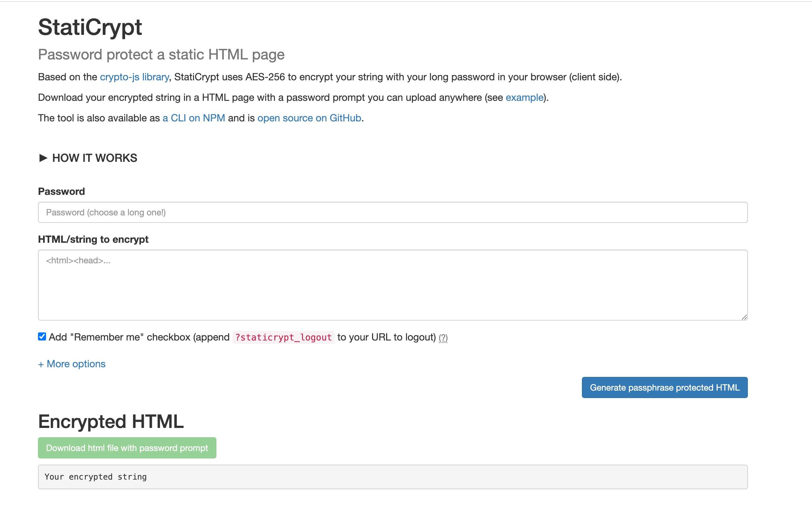Expand '+ More options'
Image resolution: width=812 pixels, height=521 pixels.
point(72,364)
